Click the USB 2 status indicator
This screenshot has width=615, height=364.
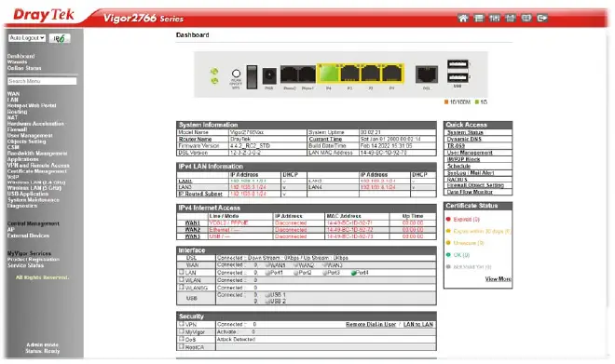coord(267,302)
